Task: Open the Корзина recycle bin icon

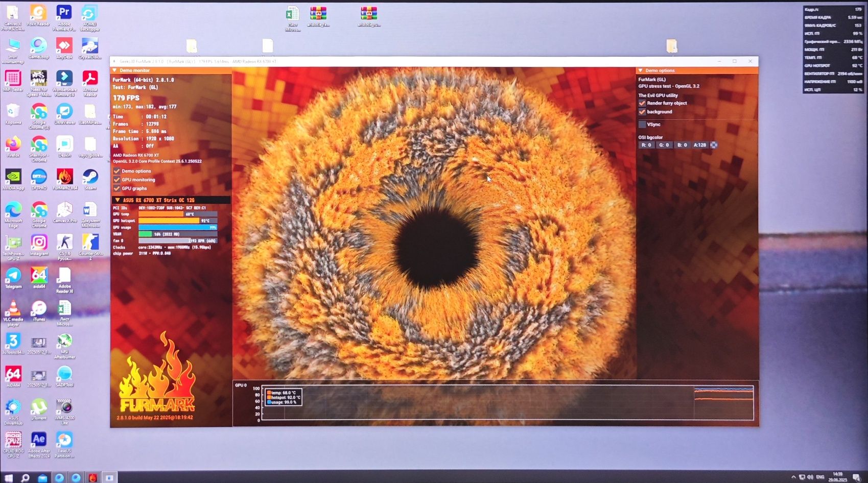Action: click(13, 114)
